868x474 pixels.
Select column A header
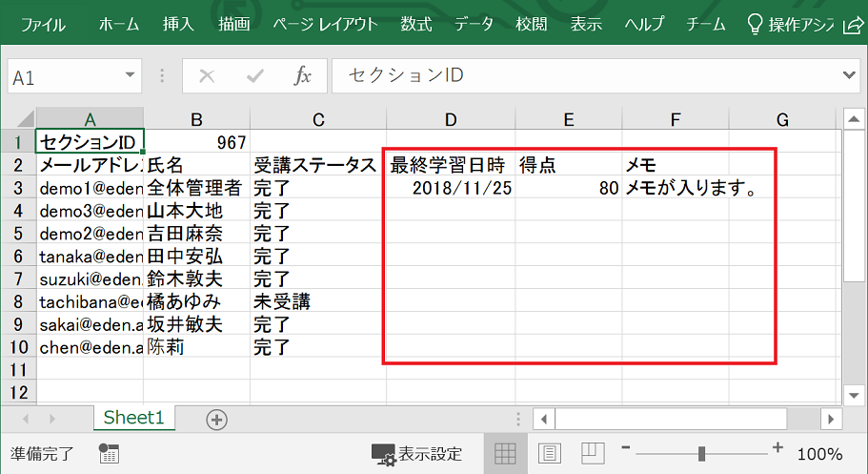pos(91,119)
